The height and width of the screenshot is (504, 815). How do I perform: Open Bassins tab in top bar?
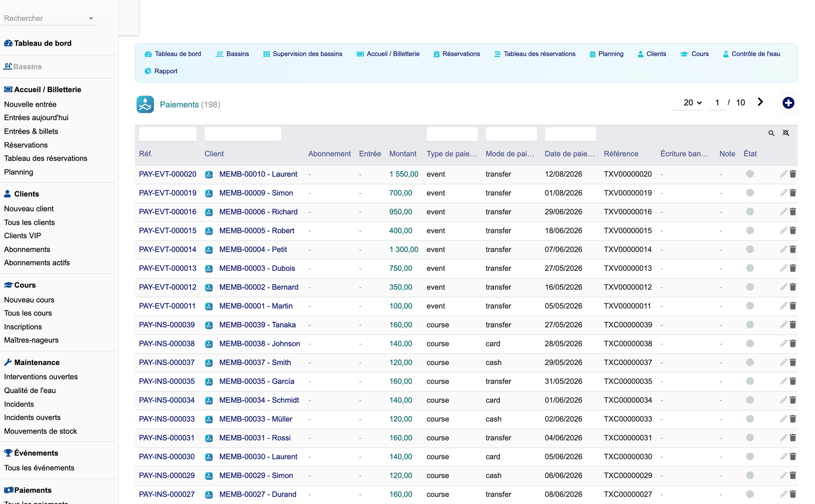click(x=232, y=54)
